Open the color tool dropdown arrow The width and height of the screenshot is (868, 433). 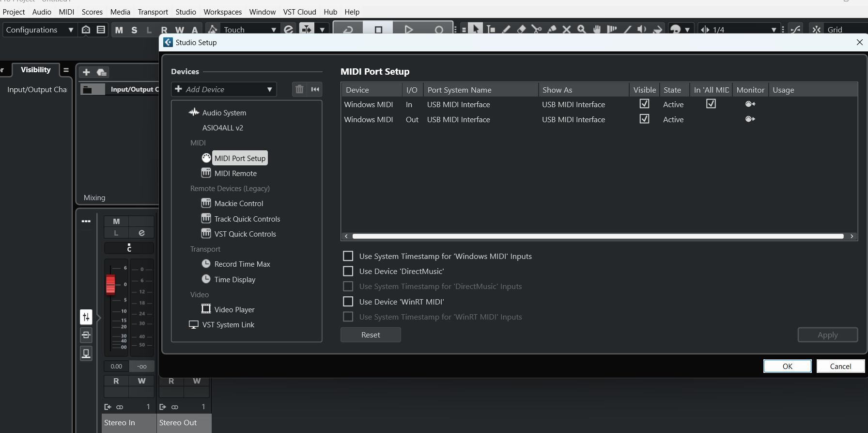pos(687,30)
